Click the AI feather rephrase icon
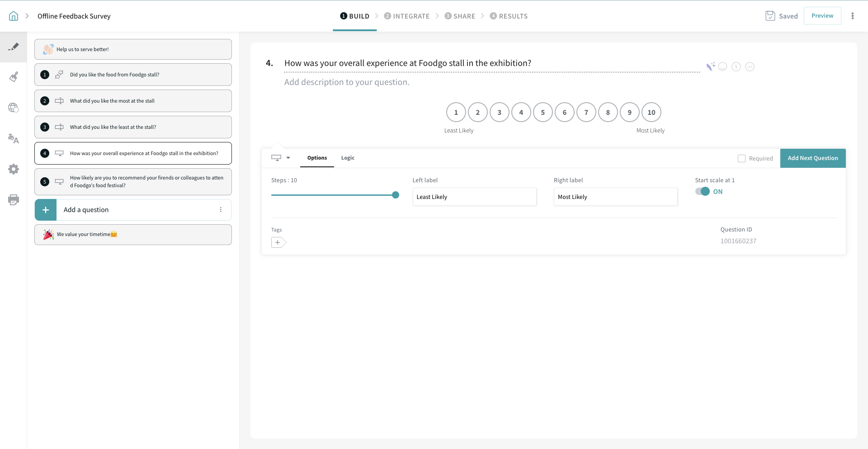868x449 pixels. (x=710, y=67)
